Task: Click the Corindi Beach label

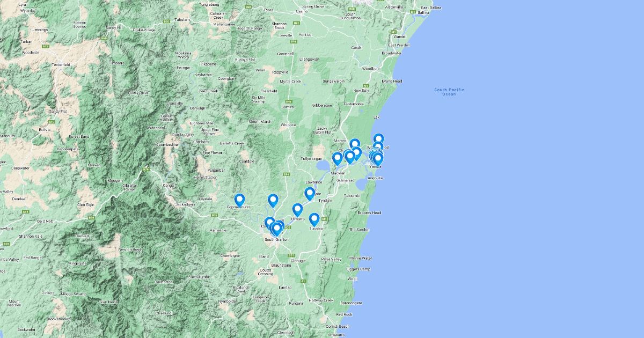Action: [337, 326]
